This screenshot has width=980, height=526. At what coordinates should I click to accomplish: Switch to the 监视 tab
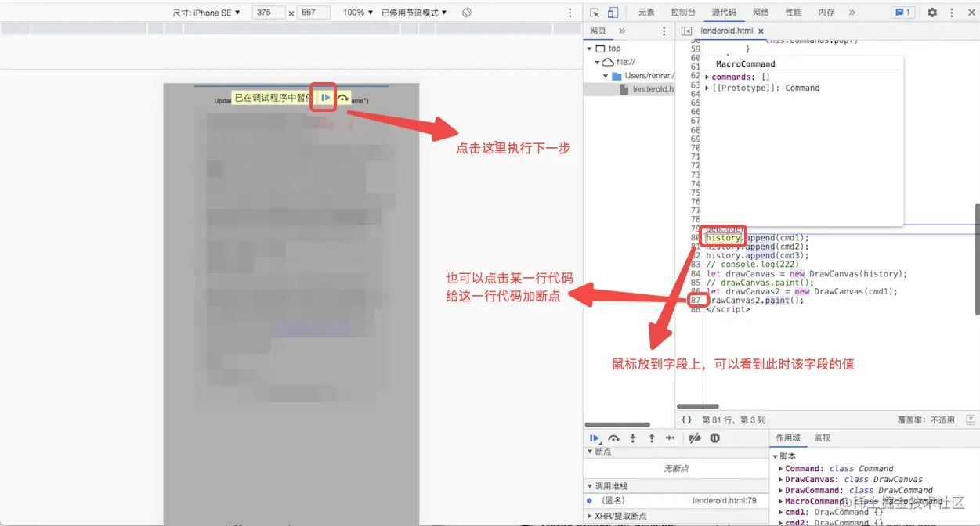(x=822, y=438)
